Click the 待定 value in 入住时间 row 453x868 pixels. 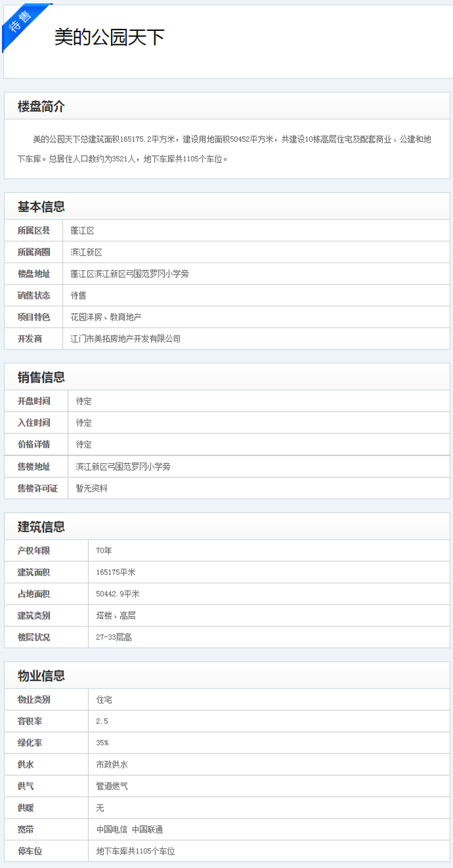click(x=84, y=423)
